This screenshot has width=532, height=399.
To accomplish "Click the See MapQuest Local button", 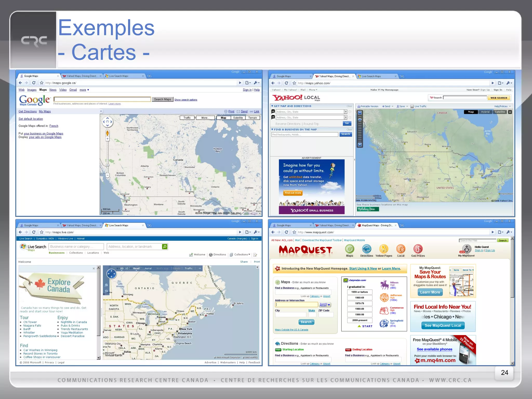I will [443, 325].
